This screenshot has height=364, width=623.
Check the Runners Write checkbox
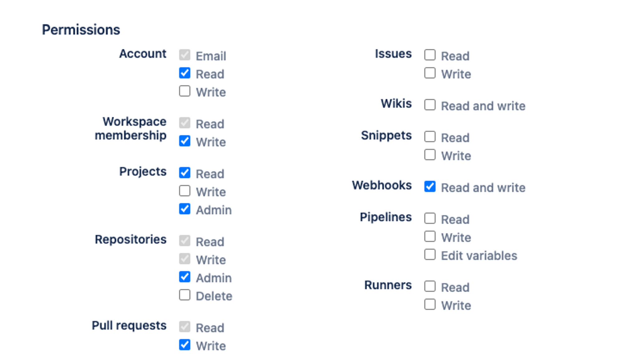[x=430, y=304]
